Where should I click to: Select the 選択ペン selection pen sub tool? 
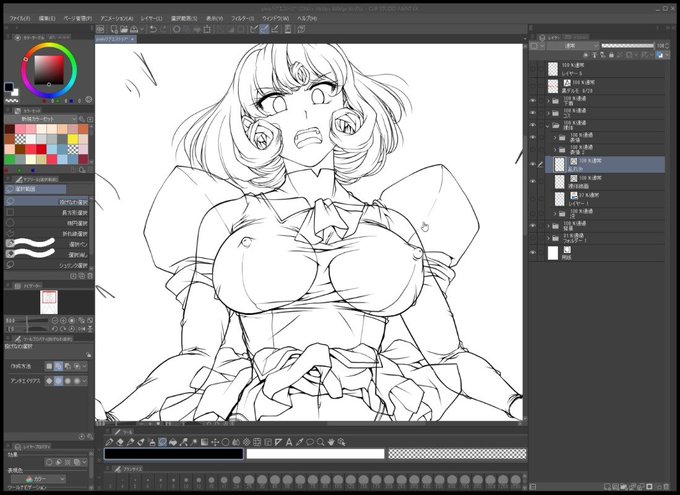(48, 244)
